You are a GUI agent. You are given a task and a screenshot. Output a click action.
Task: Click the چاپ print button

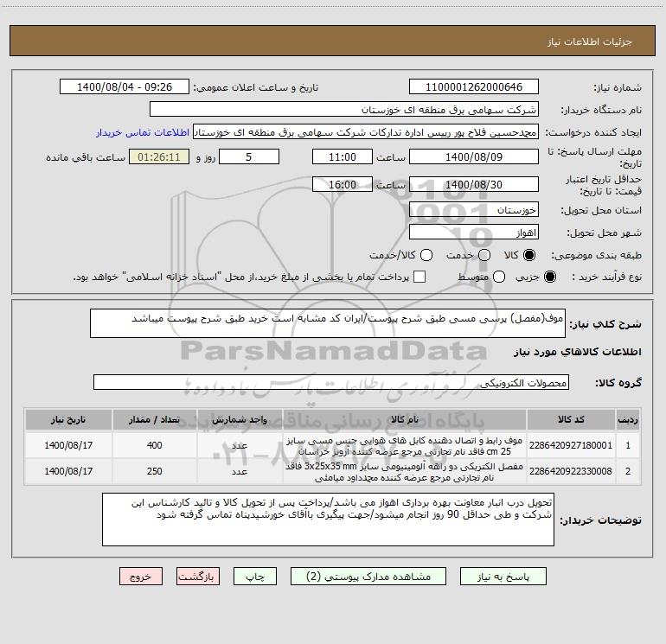[x=255, y=577]
